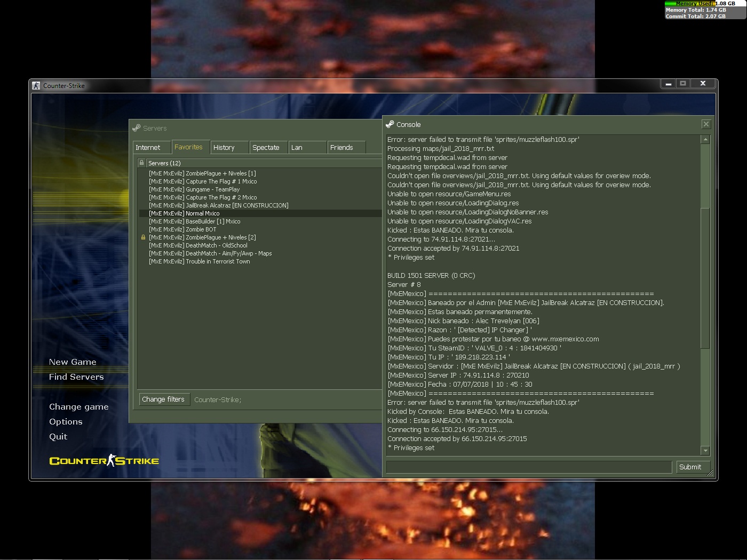Click console line 'BUILD 1501 SERVER (0 CRC)'
Viewport: 747px width, 560px height.
tap(431, 275)
